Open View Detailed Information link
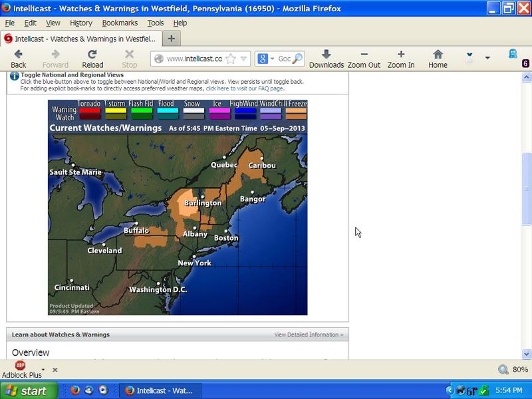The image size is (532, 399). click(309, 334)
